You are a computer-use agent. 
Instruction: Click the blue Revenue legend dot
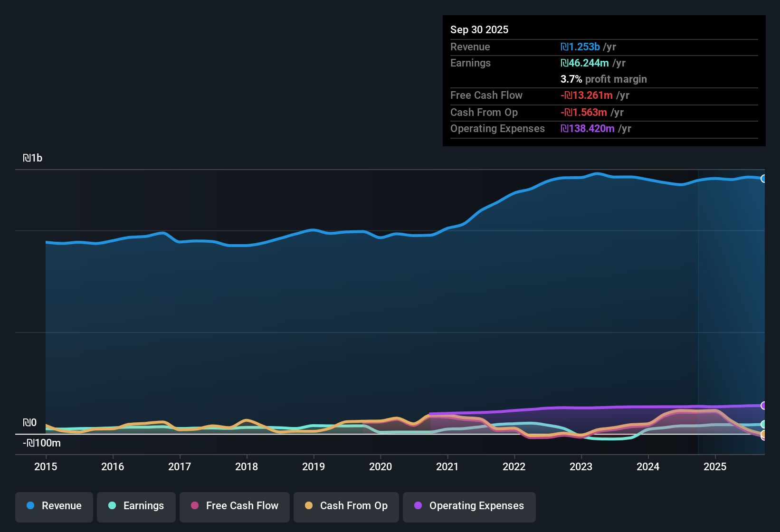[x=30, y=506]
